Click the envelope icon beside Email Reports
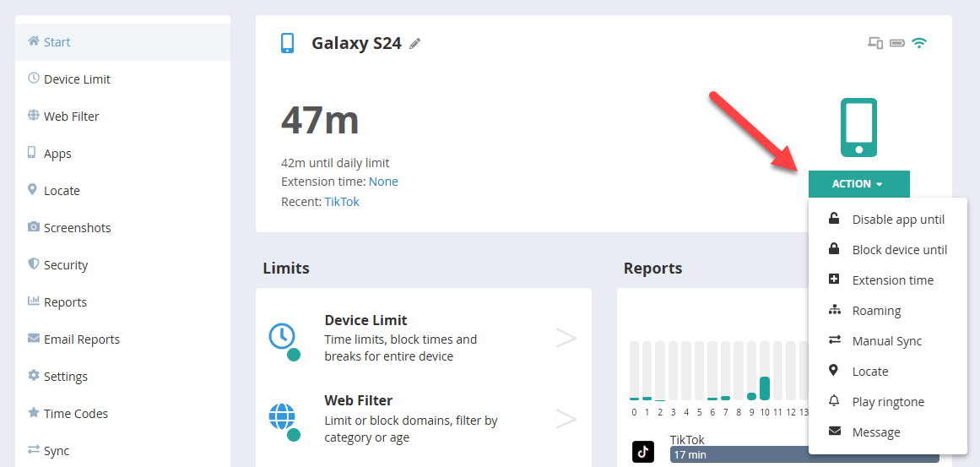 (x=34, y=338)
